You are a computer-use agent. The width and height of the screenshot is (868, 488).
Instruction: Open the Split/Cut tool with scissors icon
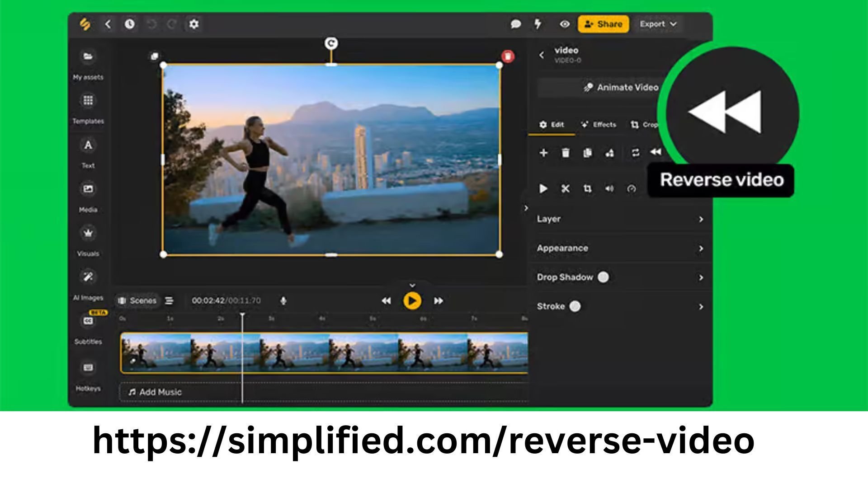coord(565,189)
